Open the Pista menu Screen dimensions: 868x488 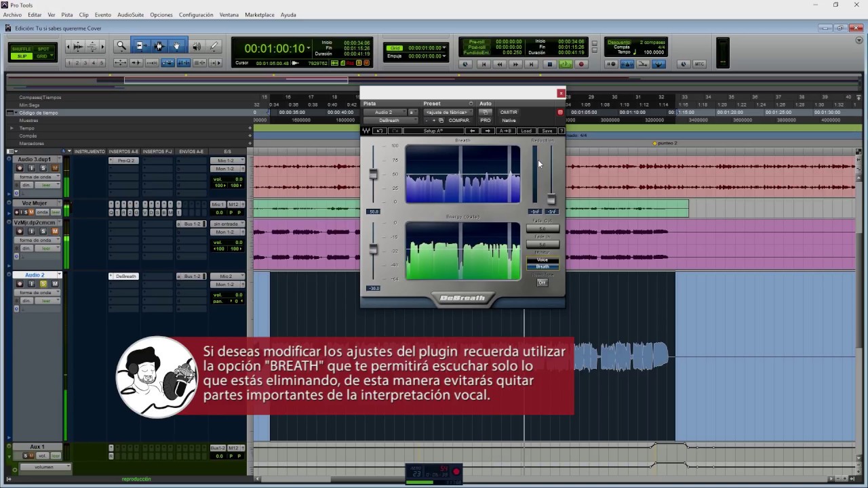pos(67,14)
